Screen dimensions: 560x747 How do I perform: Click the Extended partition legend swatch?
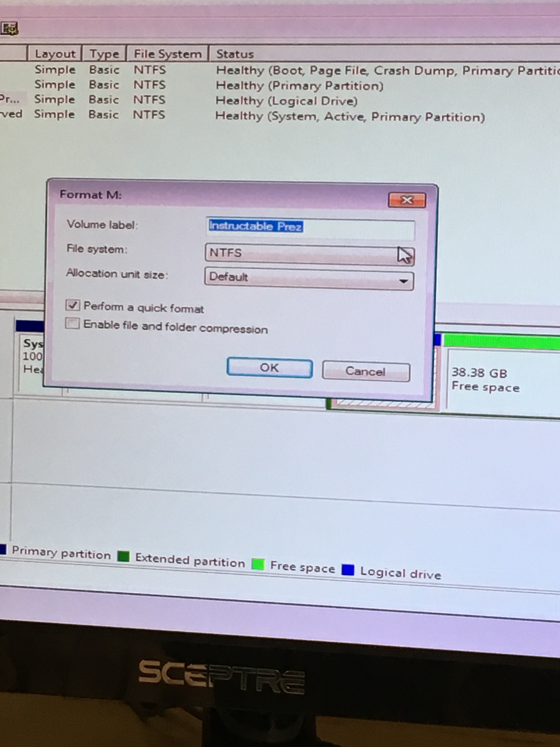124,556
